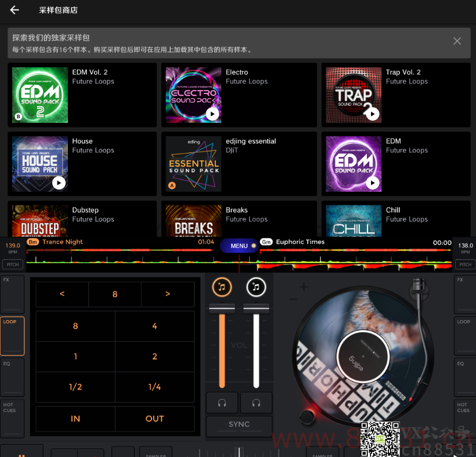Set a 1-beat loop
Screen dimensions: 476x457
pyautogui.click(x=75, y=356)
